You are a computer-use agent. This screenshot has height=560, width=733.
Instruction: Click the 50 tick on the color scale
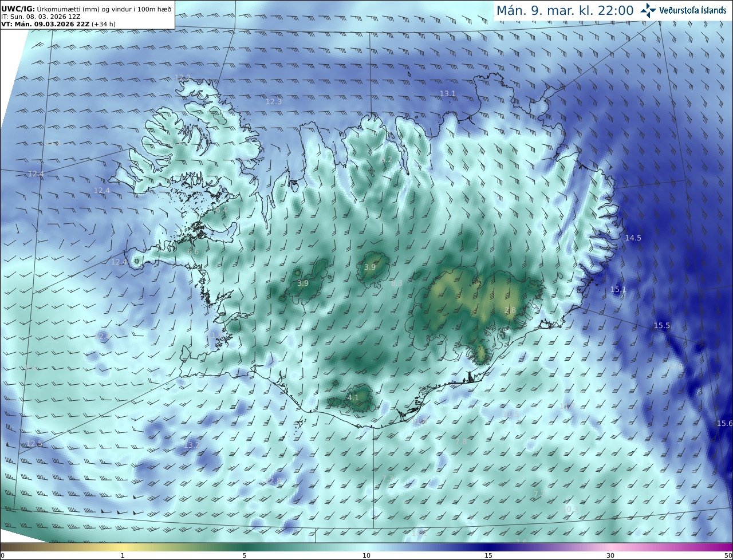pos(728,555)
